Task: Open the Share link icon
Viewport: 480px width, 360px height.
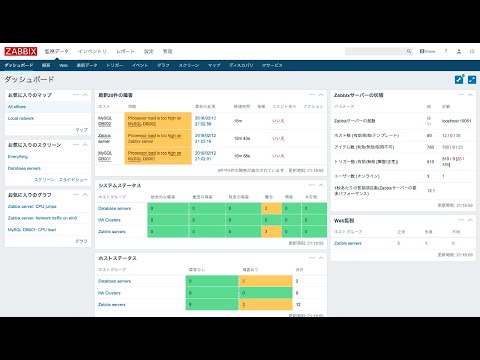Action: pyautogui.click(x=427, y=51)
